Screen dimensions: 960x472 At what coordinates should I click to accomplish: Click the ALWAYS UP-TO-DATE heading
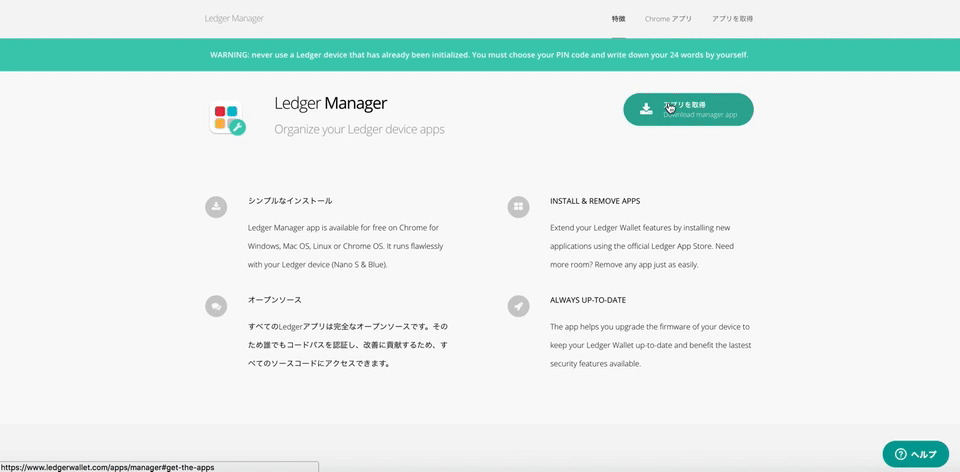tap(588, 301)
